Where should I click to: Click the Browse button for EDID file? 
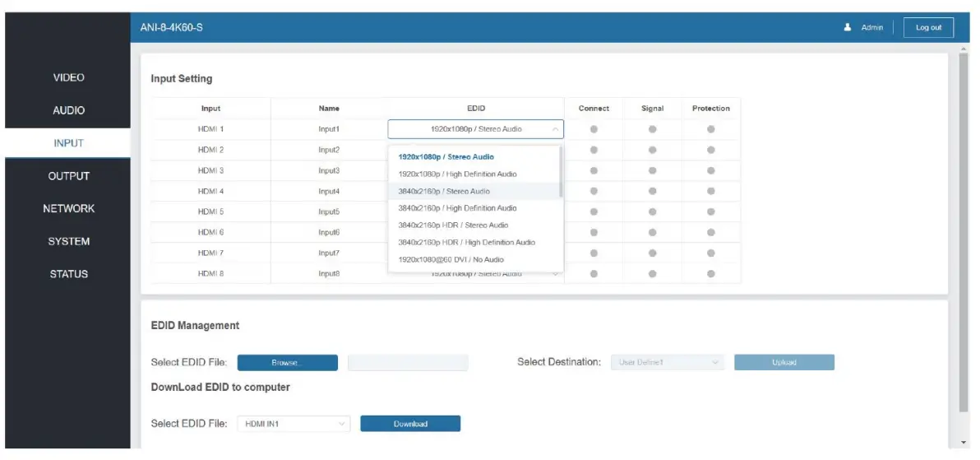point(288,362)
